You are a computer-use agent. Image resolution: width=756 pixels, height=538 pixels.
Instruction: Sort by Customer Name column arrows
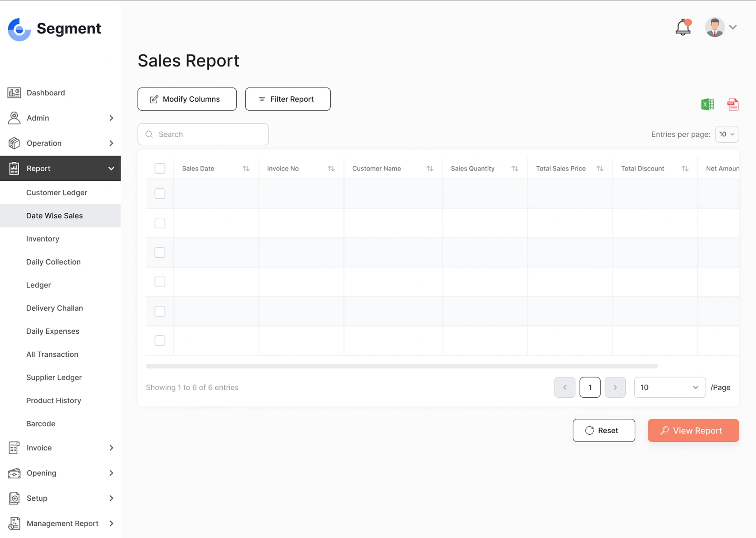click(x=430, y=168)
